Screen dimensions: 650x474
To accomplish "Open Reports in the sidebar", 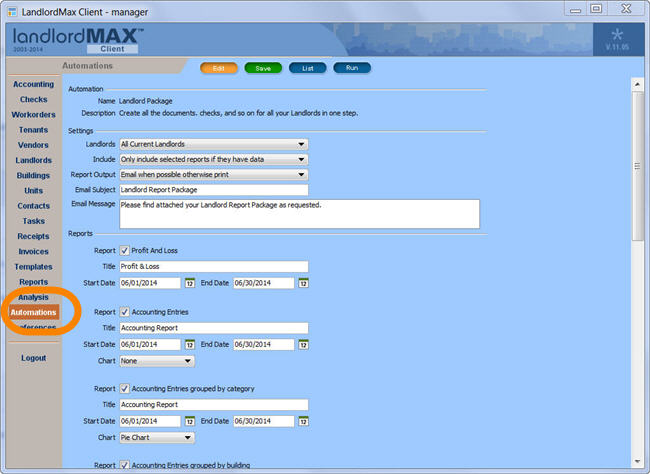I will [x=34, y=282].
